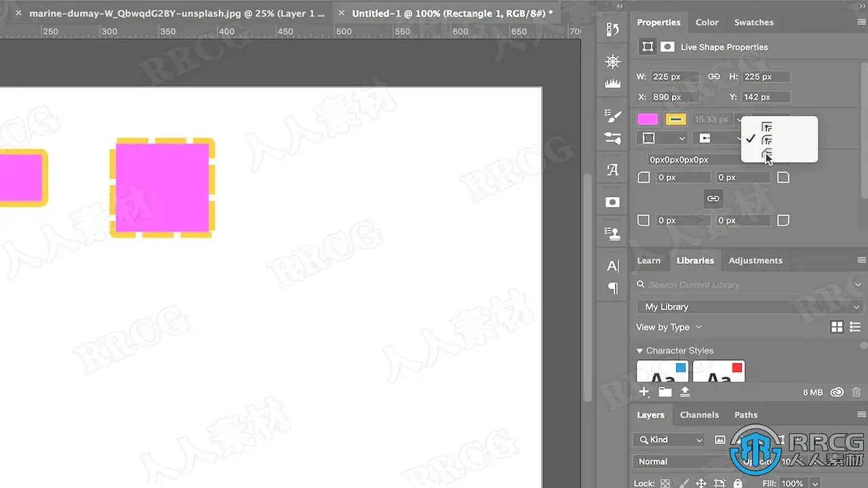Lock artboard nesting in Layers panel
Screen dimensions: 868x488
pos(719,484)
